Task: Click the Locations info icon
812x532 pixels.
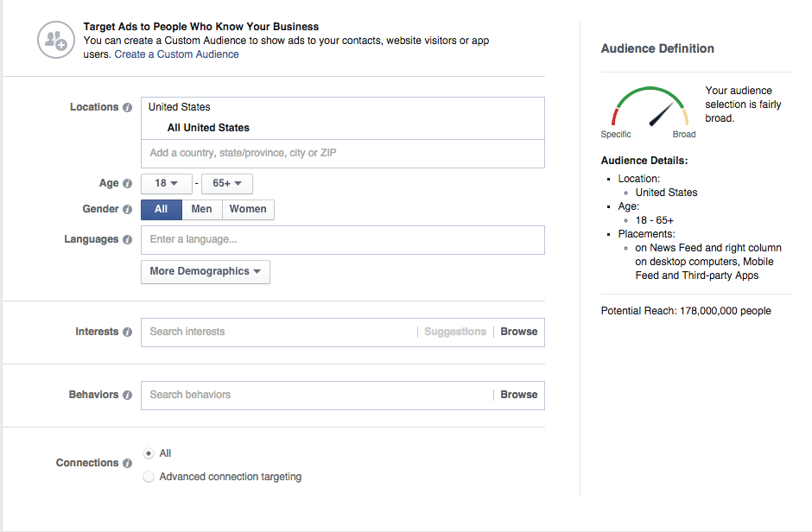Action: point(128,106)
